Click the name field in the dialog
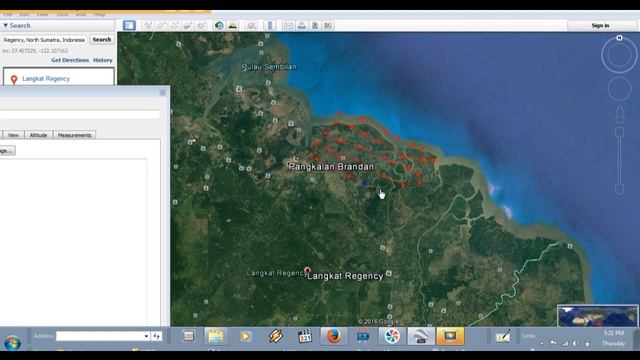640x360 pixels. [x=80, y=115]
